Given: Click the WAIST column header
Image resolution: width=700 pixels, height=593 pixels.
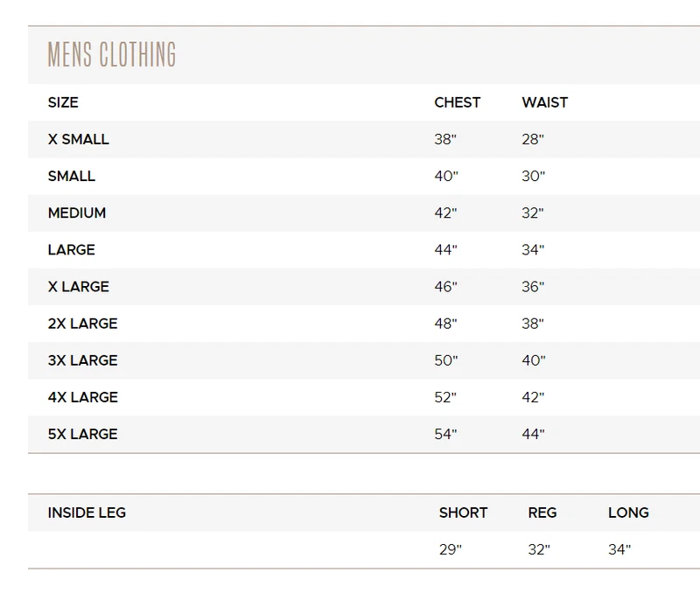Looking at the screenshot, I should point(544,102).
